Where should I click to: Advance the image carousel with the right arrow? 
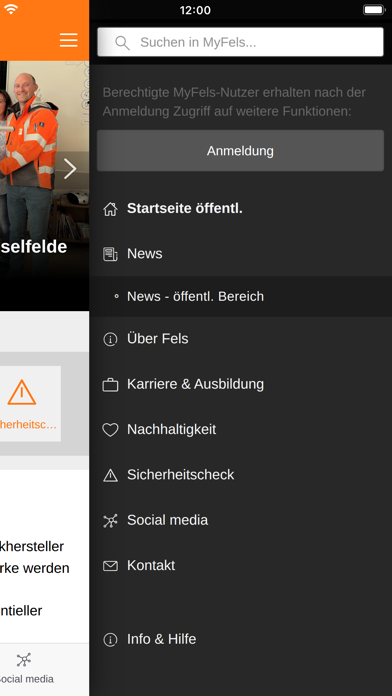coord(70,169)
